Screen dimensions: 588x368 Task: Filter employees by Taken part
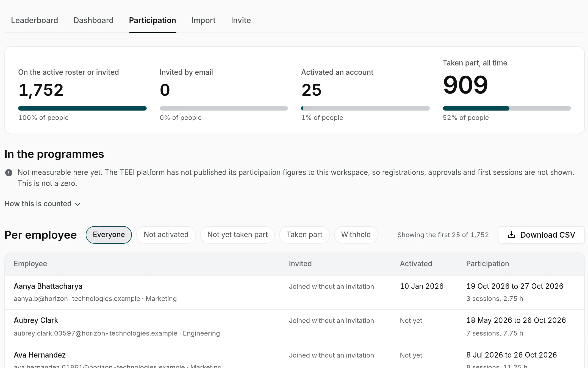[304, 235]
